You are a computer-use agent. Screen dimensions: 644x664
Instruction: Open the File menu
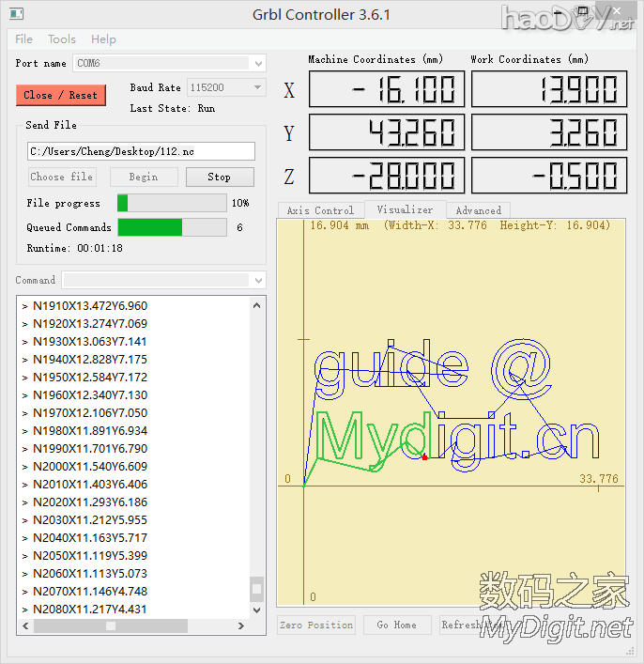coord(24,39)
